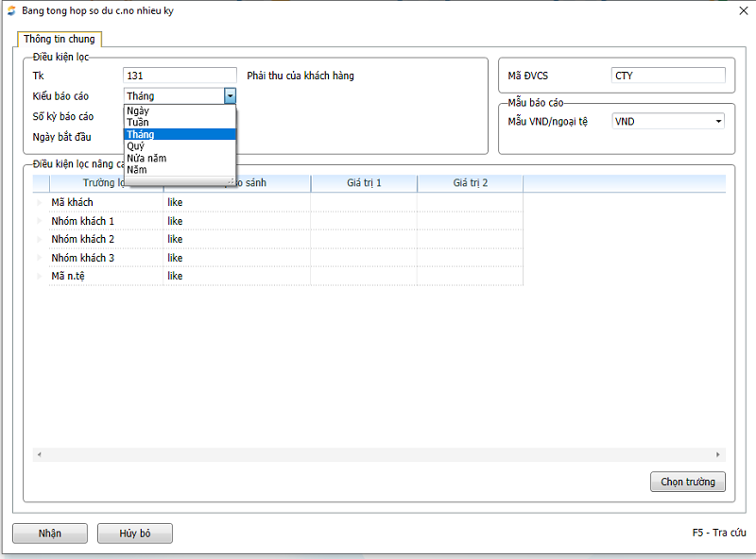Click the row marker arrow beside Mã khách
756x559 pixels.
tap(40, 202)
